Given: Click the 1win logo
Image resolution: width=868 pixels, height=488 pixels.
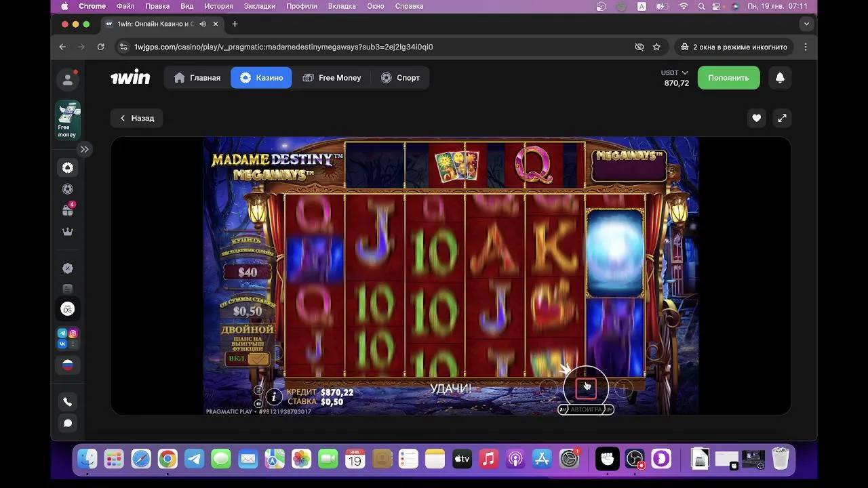Looking at the screenshot, I should coord(130,77).
